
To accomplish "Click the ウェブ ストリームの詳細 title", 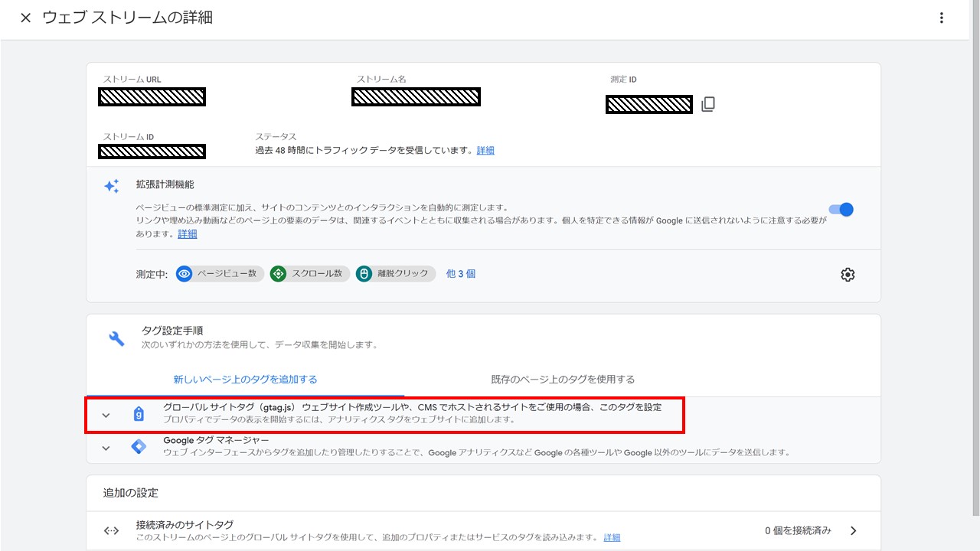I will 127,18.
